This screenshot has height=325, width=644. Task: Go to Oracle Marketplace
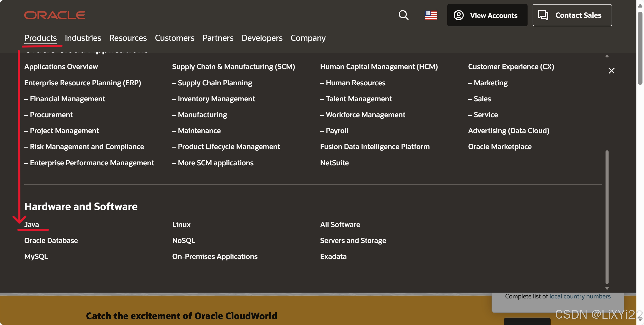click(499, 147)
